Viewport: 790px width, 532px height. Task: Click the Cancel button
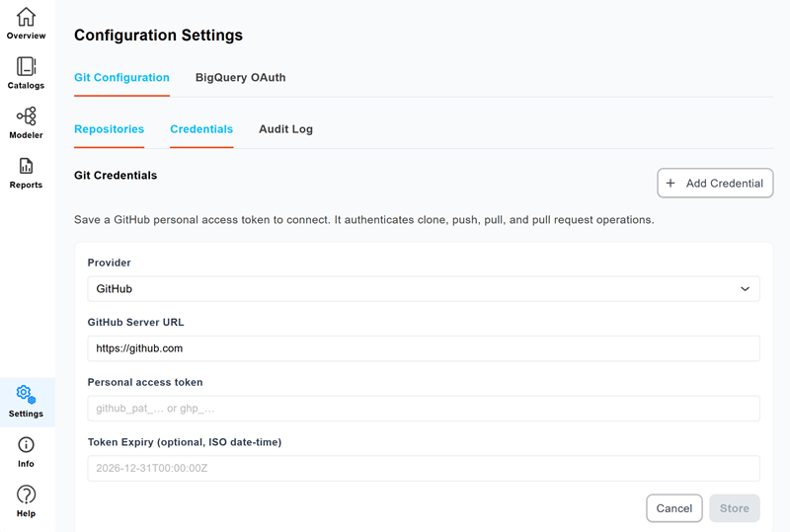[x=674, y=508]
